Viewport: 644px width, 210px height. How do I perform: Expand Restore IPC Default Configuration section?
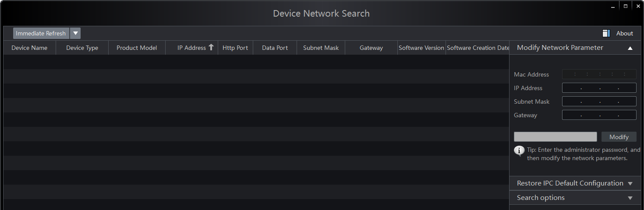tap(630, 183)
